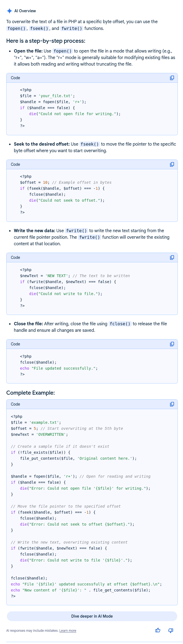Screen dimensions: 183x644
Task: Copy the fclose code block
Action: point(172,344)
